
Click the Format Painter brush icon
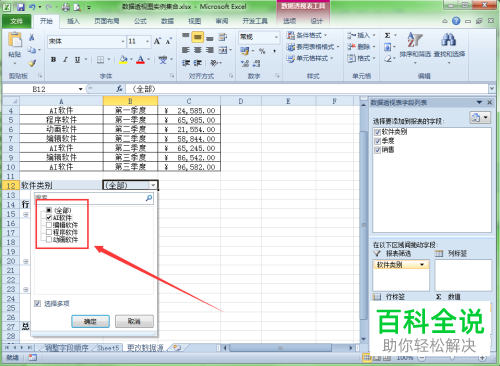(x=32, y=63)
